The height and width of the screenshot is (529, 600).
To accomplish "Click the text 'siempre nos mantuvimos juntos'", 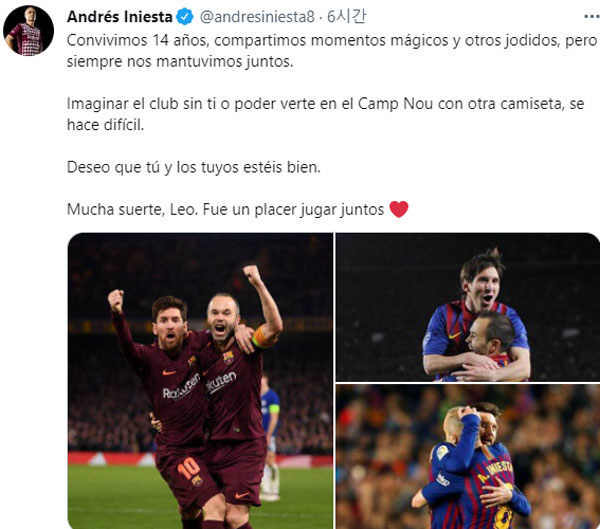I will tap(180, 62).
